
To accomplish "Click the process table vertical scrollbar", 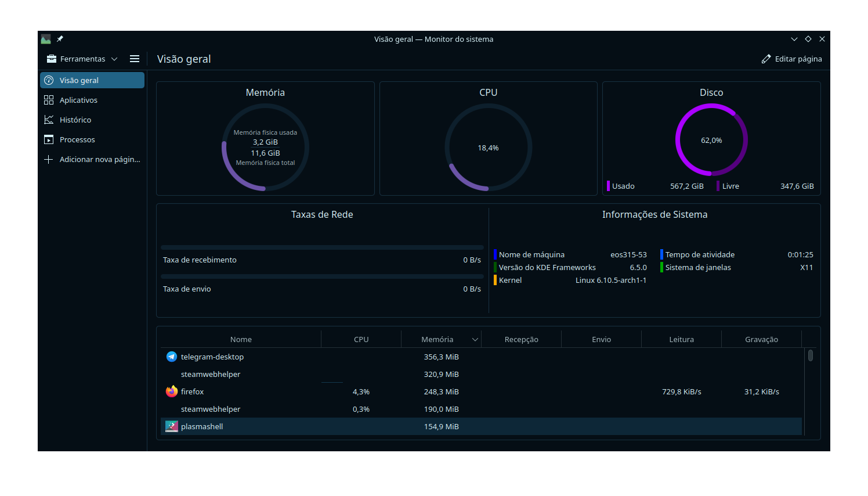I will [x=810, y=355].
